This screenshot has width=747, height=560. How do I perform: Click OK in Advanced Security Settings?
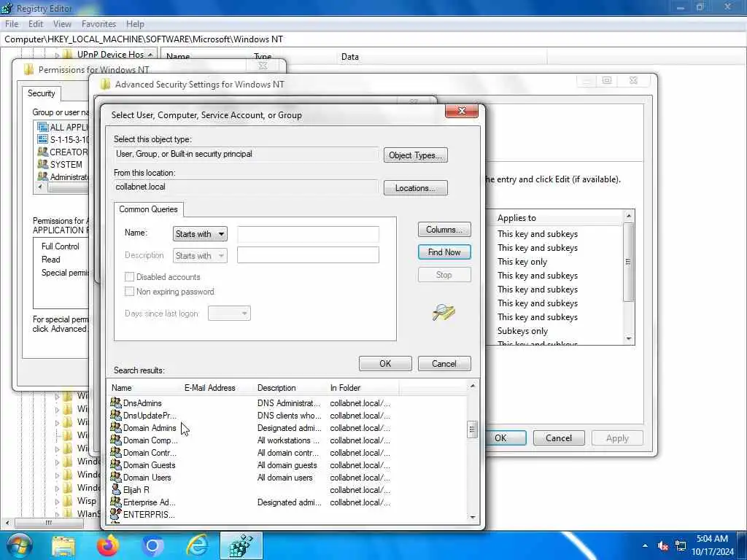pyautogui.click(x=505, y=438)
